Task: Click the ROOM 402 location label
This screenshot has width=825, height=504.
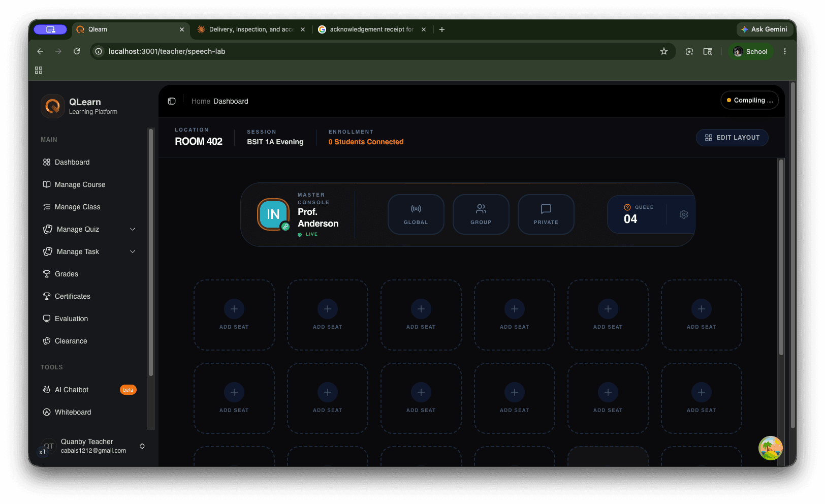Action: pos(199,141)
